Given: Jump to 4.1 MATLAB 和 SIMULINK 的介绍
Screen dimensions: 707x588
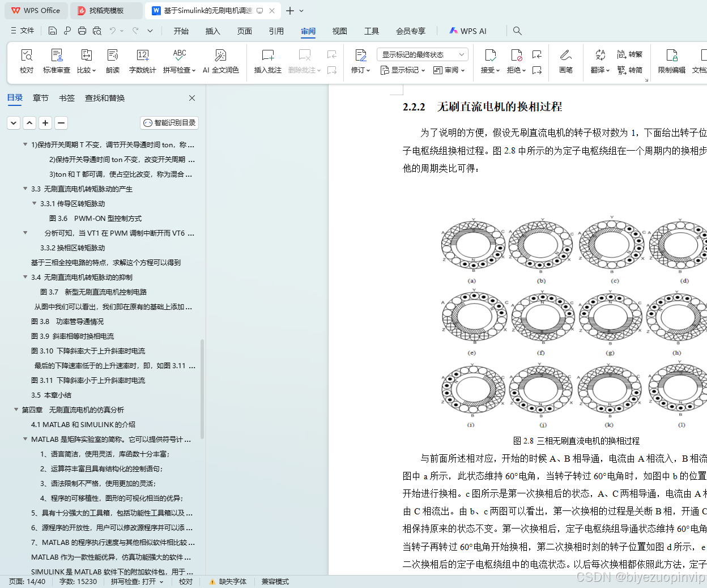Looking at the screenshot, I should click(x=83, y=424).
